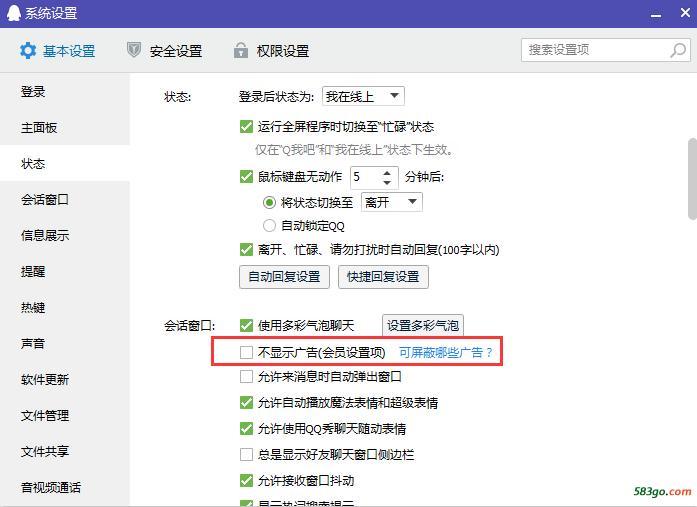The image size is (697, 507).
Task: Open the 主面板 sidebar section
Action: coord(65,128)
